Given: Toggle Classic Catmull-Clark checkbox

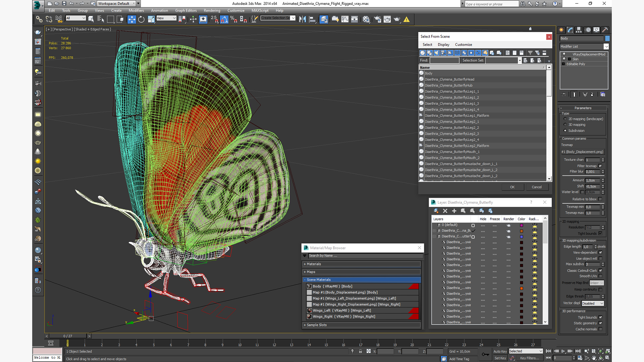Looking at the screenshot, I should tap(600, 270).
